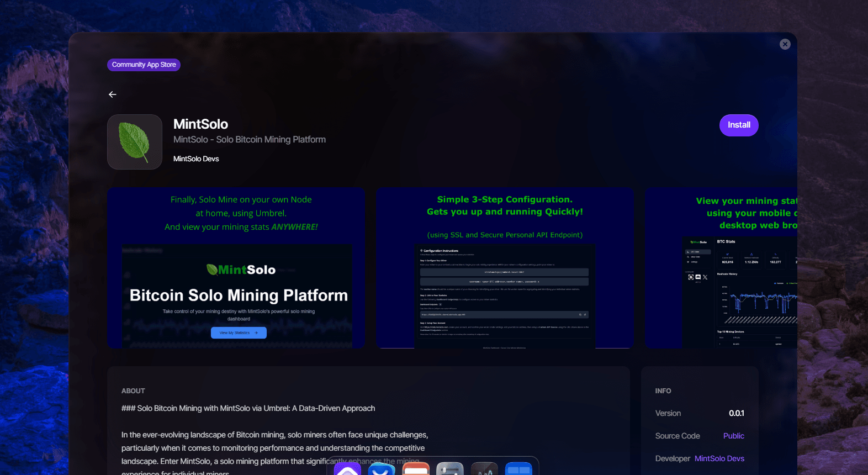Open the Files dock icon
The width and height of the screenshot is (868, 475).
coord(416,469)
